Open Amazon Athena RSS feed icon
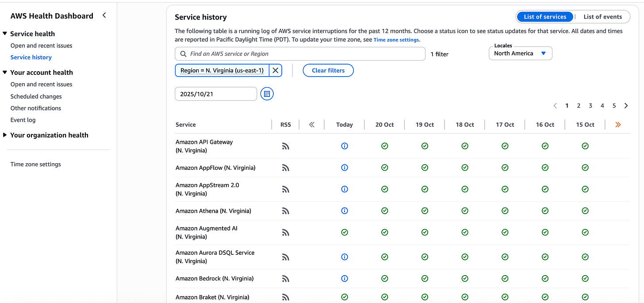This screenshot has width=644, height=303. pos(286,211)
